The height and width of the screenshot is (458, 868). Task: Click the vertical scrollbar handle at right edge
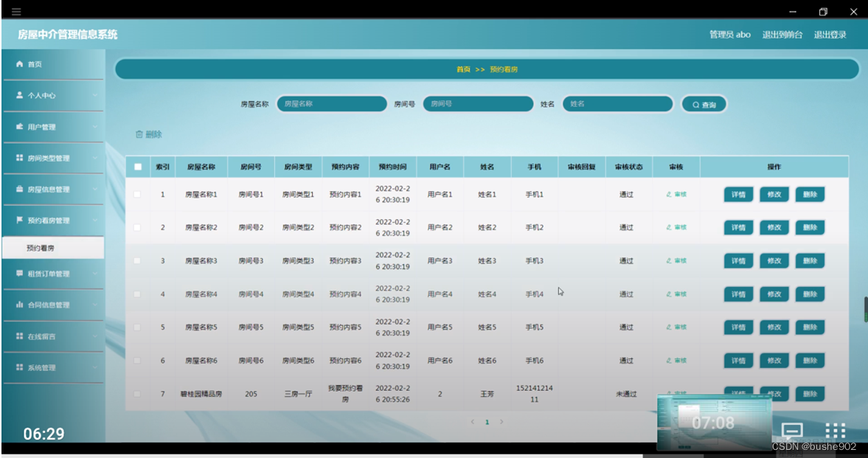866,309
